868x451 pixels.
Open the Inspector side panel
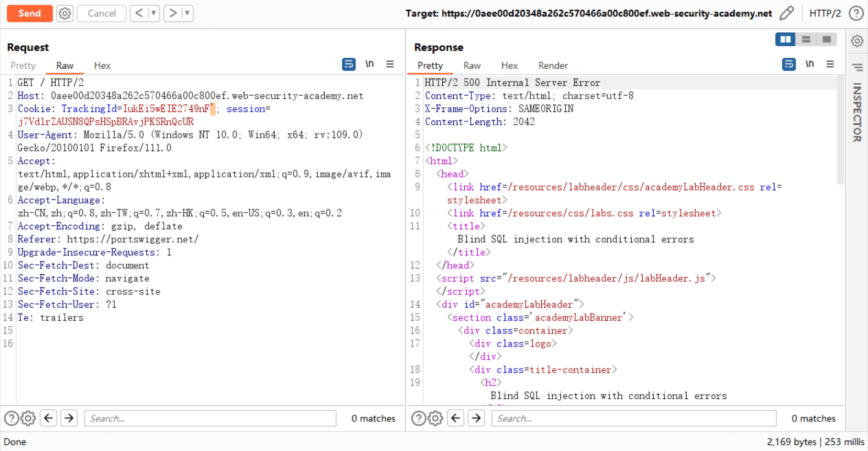coord(857,112)
